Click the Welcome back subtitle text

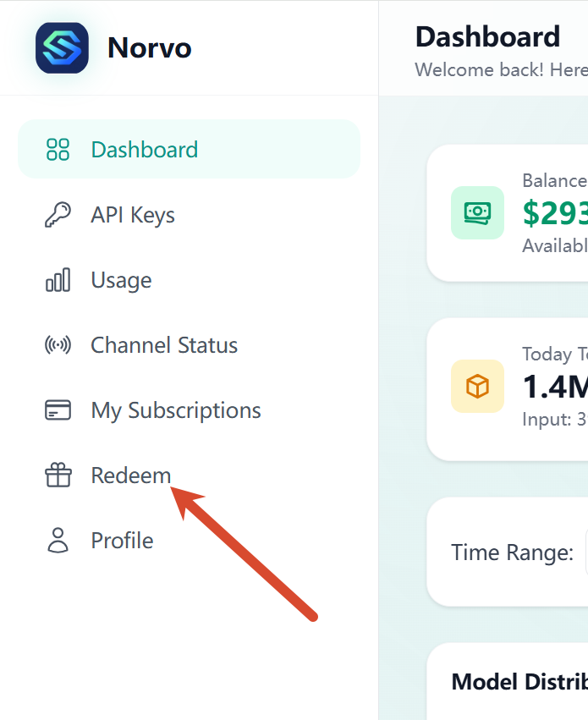tap(501, 69)
